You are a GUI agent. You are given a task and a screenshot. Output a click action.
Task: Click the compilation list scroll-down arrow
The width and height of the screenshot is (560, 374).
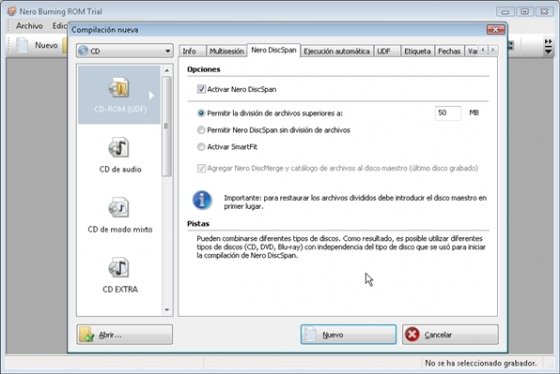(167, 310)
